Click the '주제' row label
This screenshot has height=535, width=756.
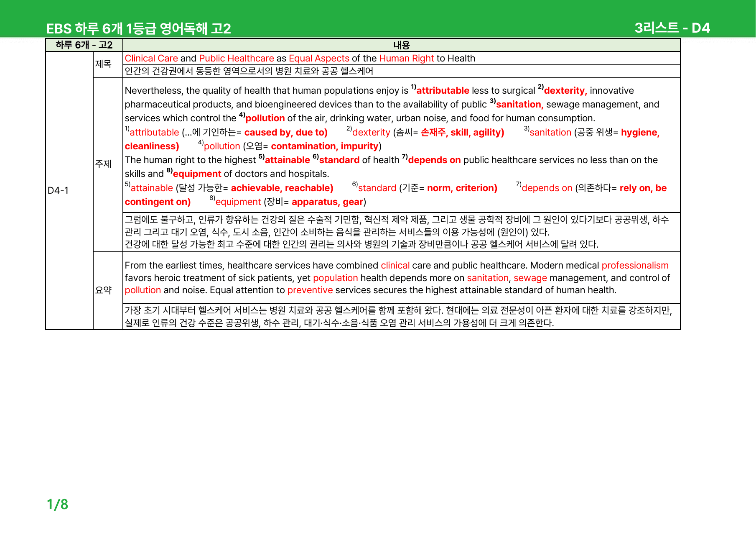[x=103, y=164]
